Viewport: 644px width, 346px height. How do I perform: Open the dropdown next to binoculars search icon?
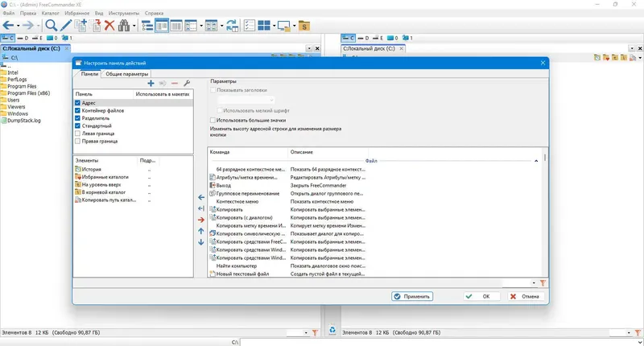(x=134, y=26)
